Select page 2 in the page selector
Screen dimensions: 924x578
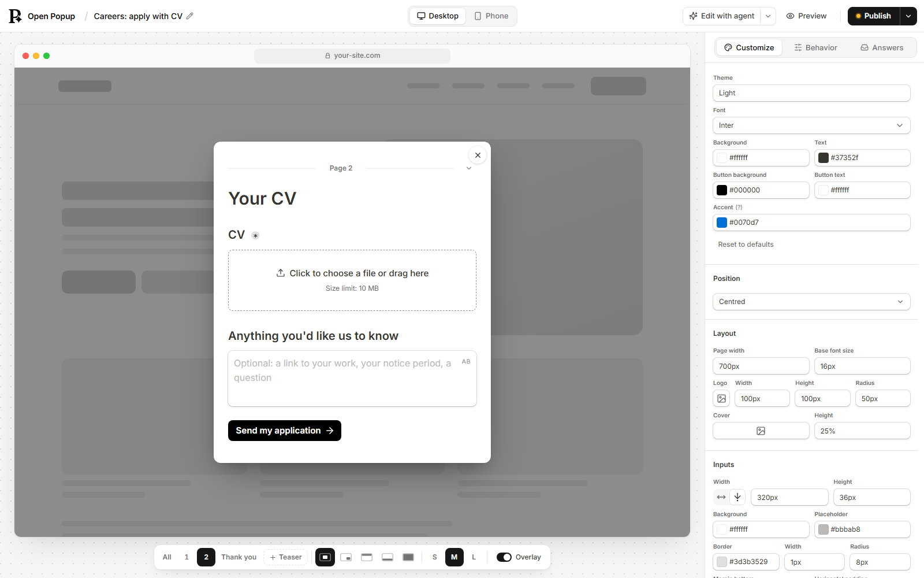[x=206, y=557]
